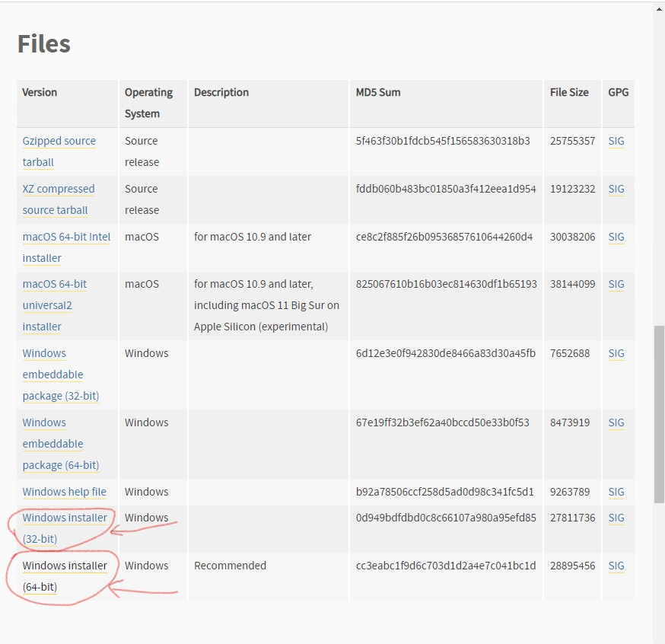
Task: Open SIG link for Windows installer (32-bit)
Action: [x=616, y=518]
